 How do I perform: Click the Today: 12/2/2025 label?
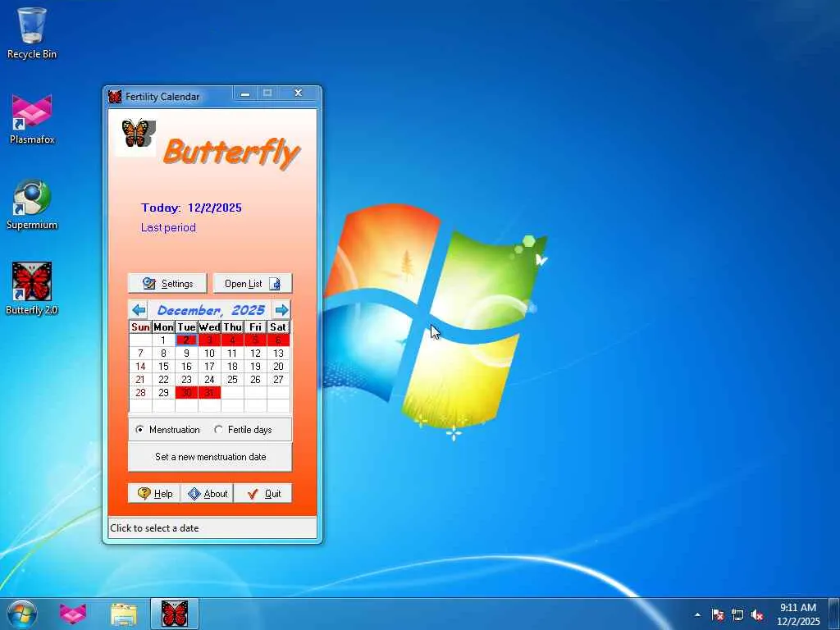coord(191,208)
